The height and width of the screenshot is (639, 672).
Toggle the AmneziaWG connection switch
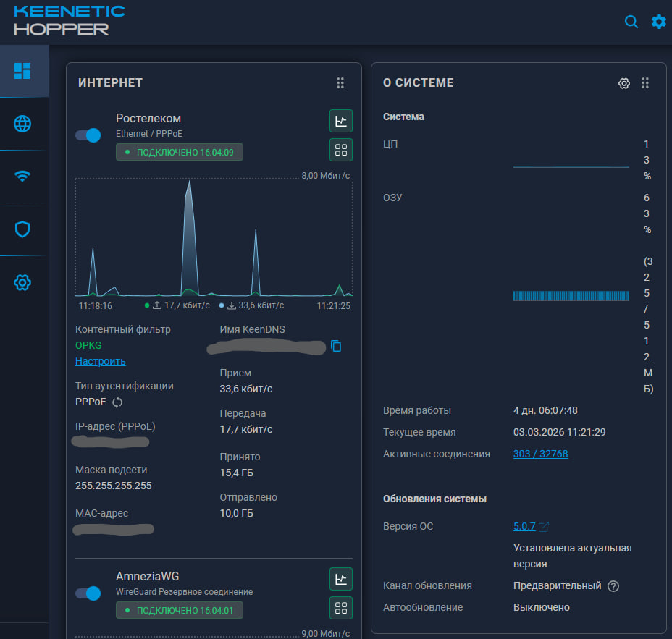pos(88,593)
